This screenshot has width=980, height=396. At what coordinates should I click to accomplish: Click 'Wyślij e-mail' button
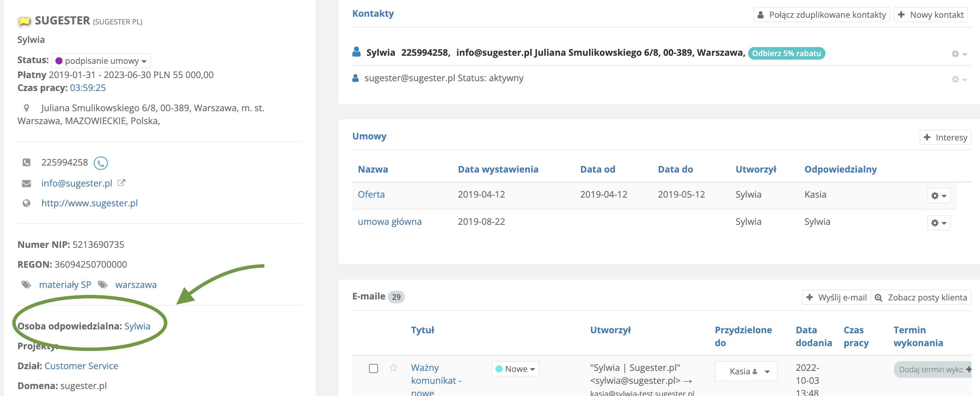click(836, 297)
